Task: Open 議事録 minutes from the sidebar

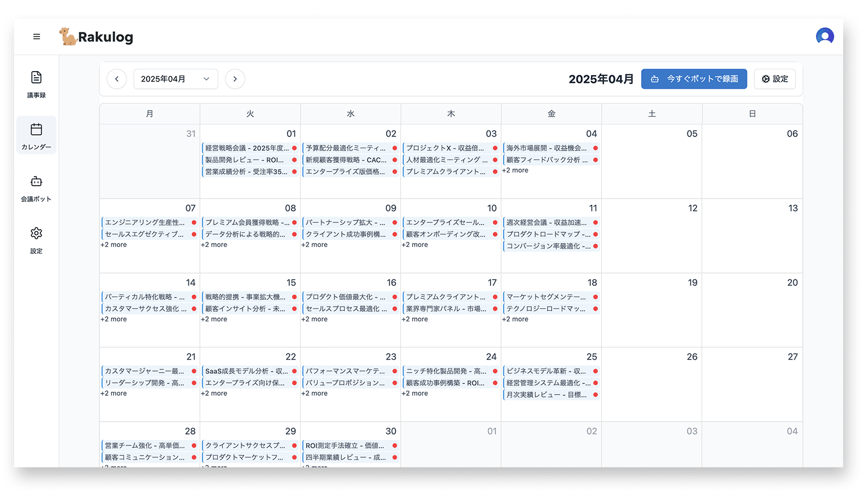Action: (x=37, y=84)
